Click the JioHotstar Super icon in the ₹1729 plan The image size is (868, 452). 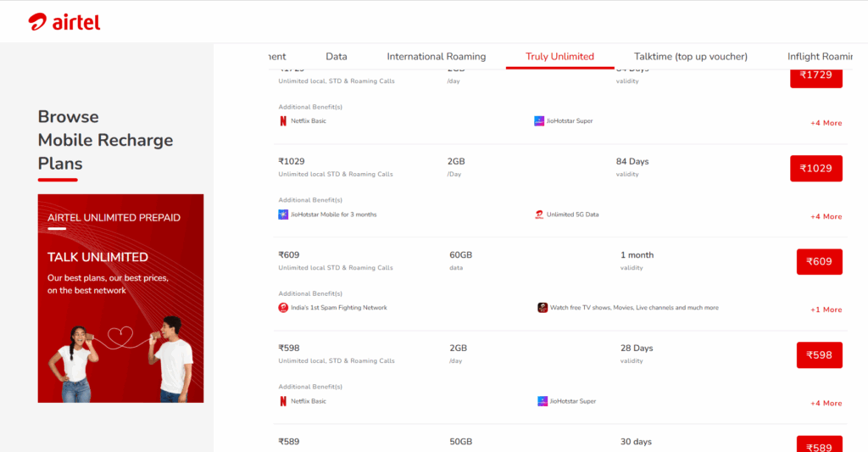539,121
